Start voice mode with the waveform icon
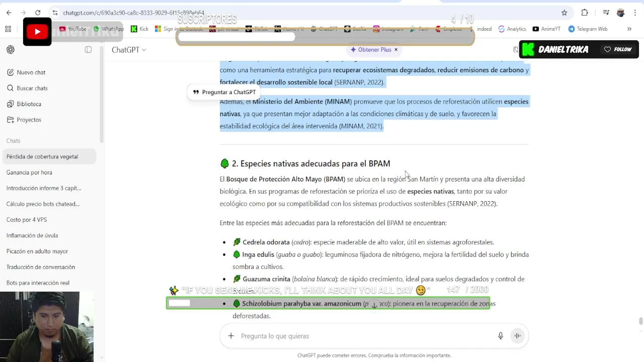Viewport: 644px width, 362px height. (x=517, y=336)
